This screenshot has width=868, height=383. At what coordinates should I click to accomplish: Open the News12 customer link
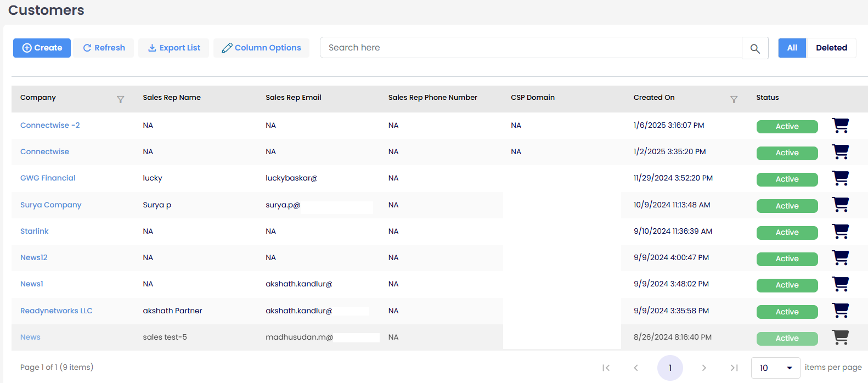[34, 257]
